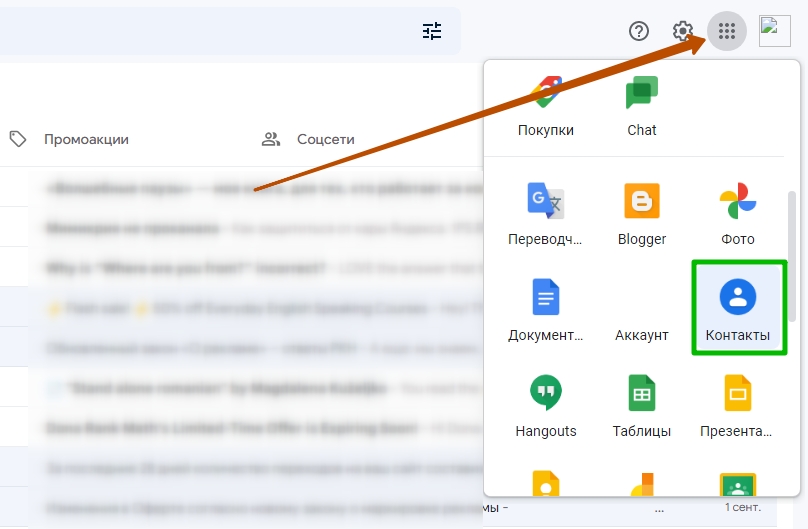Open the Blogger app

tap(642, 215)
